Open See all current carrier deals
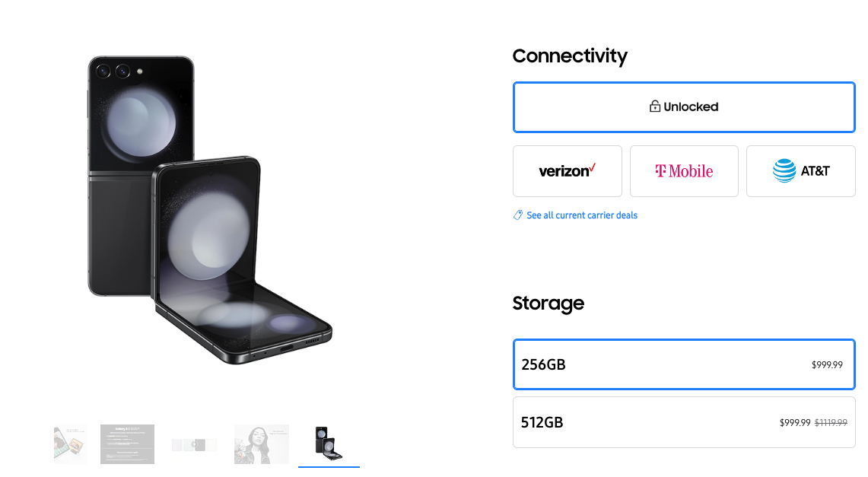 tap(582, 215)
